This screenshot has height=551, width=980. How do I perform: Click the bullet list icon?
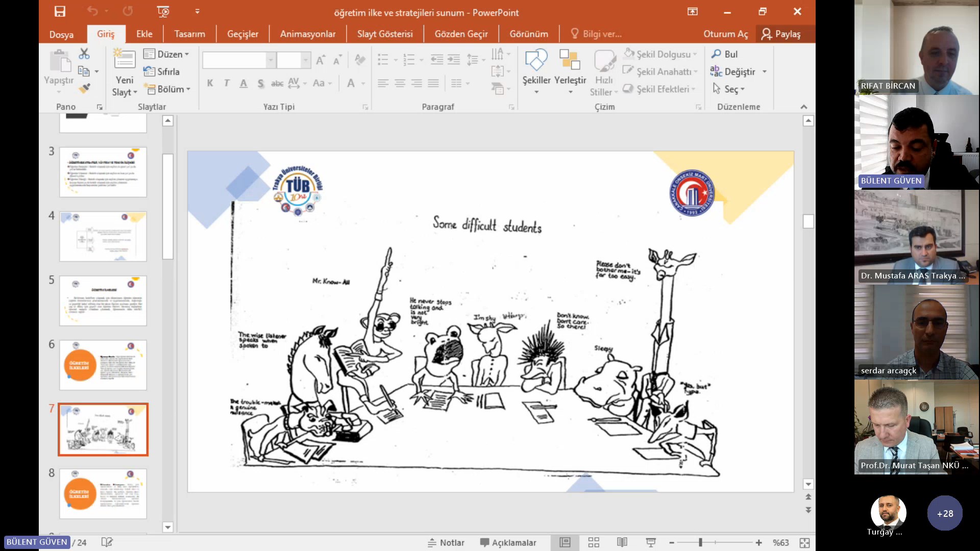coord(383,60)
